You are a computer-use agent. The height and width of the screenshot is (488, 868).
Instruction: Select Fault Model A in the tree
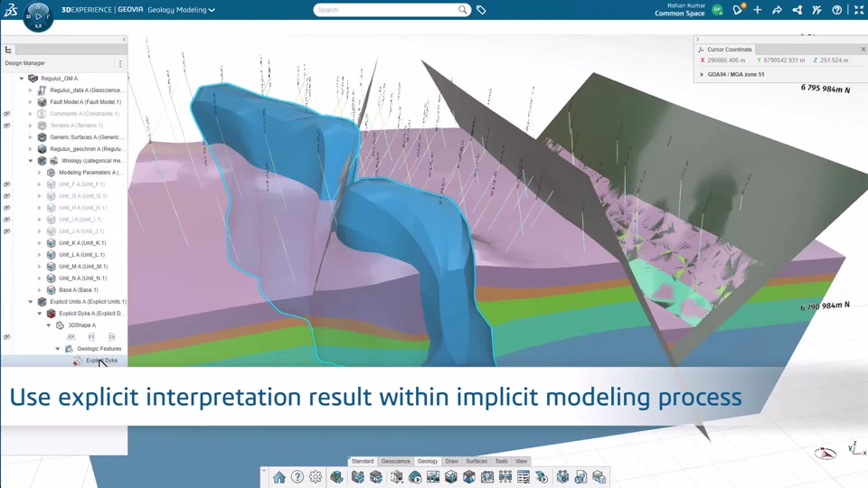tap(85, 102)
